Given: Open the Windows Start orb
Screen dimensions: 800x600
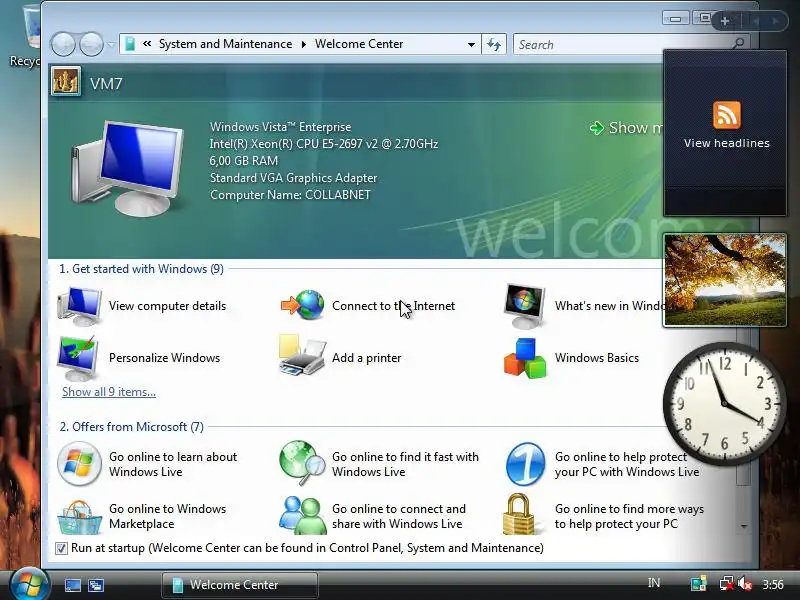Looking at the screenshot, I should 29,585.
